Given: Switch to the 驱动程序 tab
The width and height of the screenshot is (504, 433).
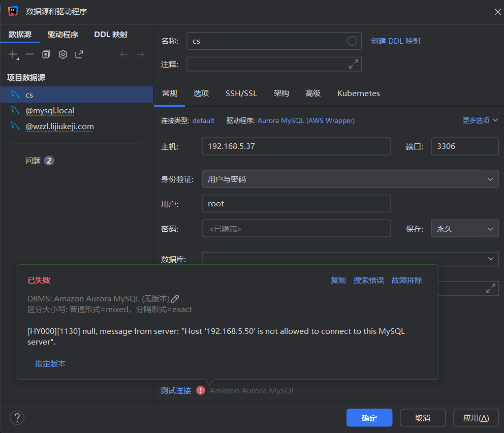Looking at the screenshot, I should click(63, 35).
